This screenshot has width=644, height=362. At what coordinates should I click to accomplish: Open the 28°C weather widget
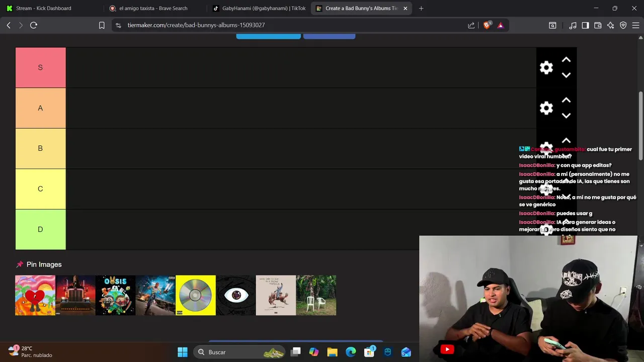coord(30,351)
